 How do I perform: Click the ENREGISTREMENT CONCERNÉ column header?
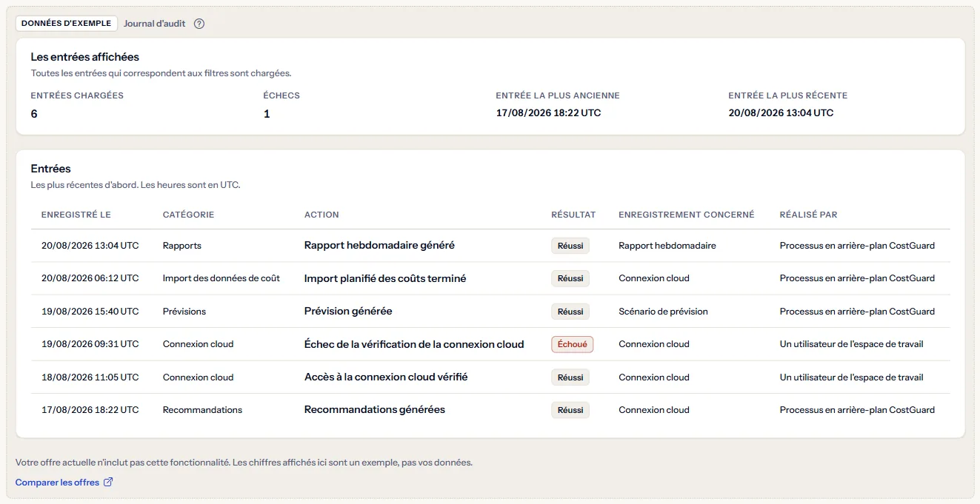click(x=687, y=215)
